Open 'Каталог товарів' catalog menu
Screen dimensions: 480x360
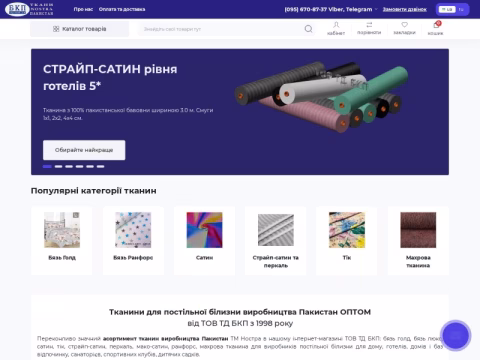pyautogui.click(x=80, y=29)
